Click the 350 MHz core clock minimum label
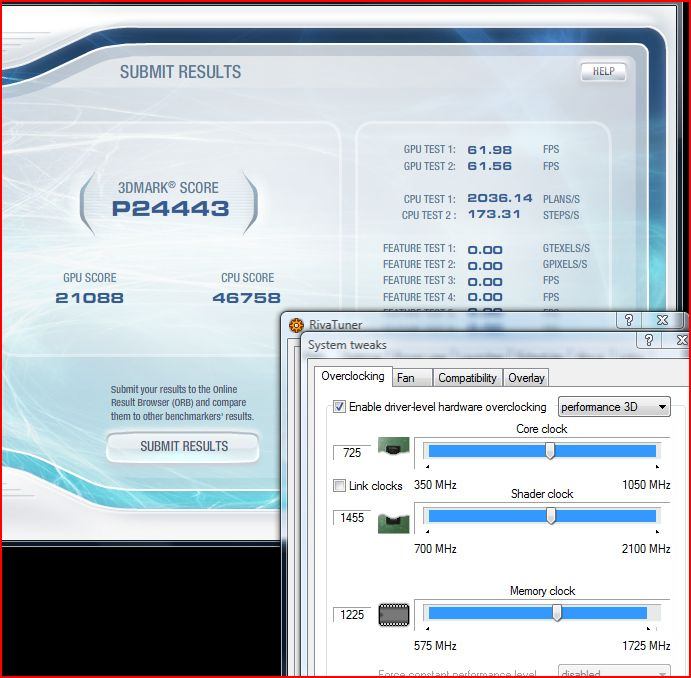 tap(435, 485)
